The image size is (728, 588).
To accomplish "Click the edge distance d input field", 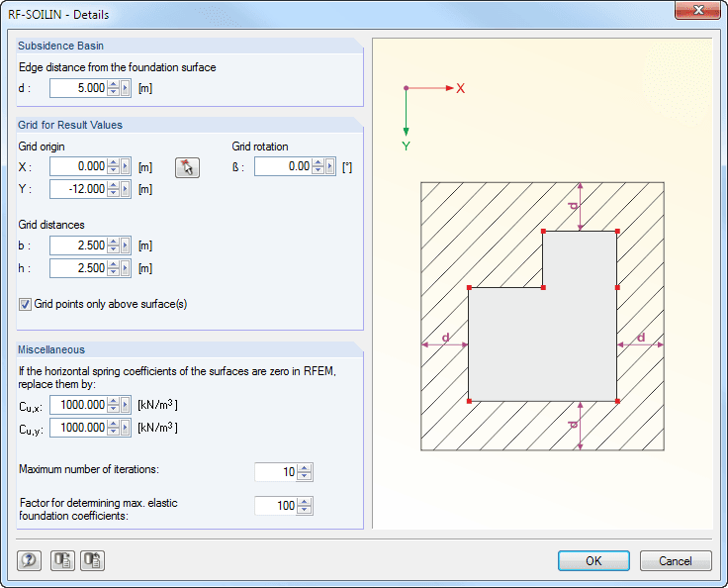I will [78, 88].
